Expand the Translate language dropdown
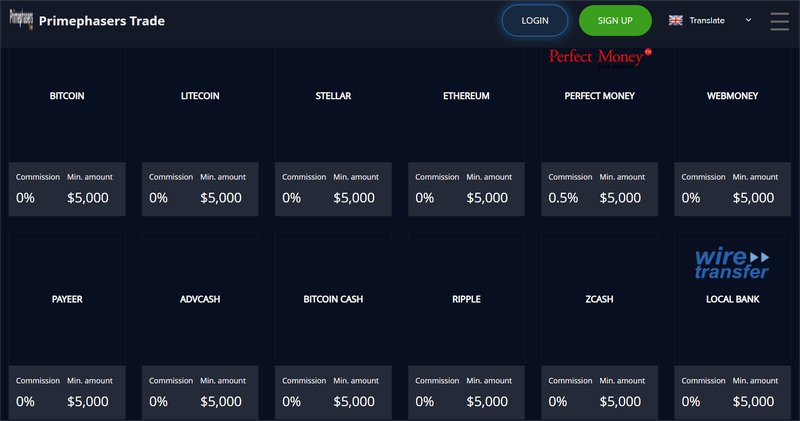The image size is (800, 421). 748,20
